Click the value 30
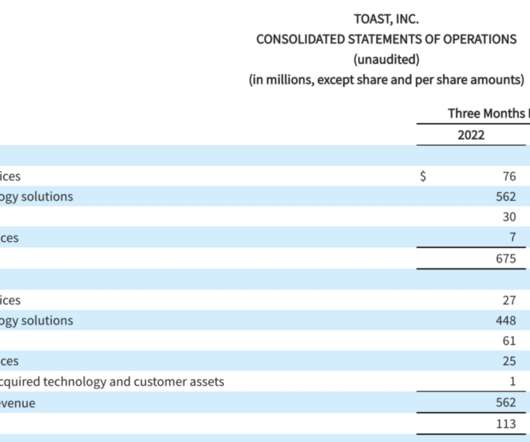530x442 pixels. 509,217
